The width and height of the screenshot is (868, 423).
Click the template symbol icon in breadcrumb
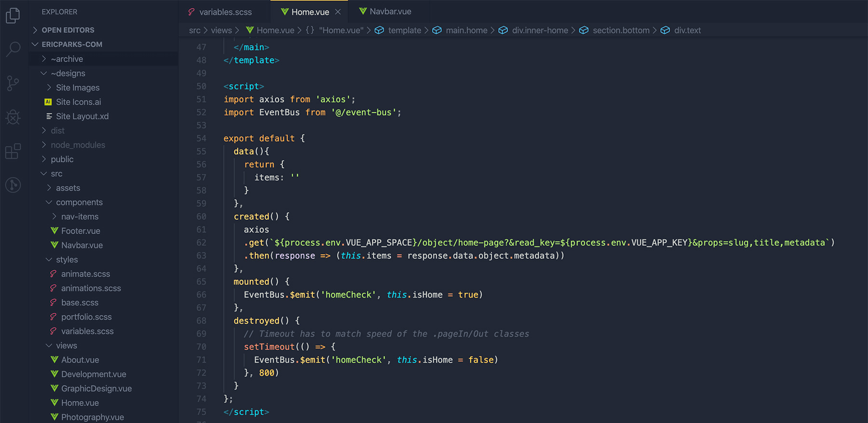point(380,30)
